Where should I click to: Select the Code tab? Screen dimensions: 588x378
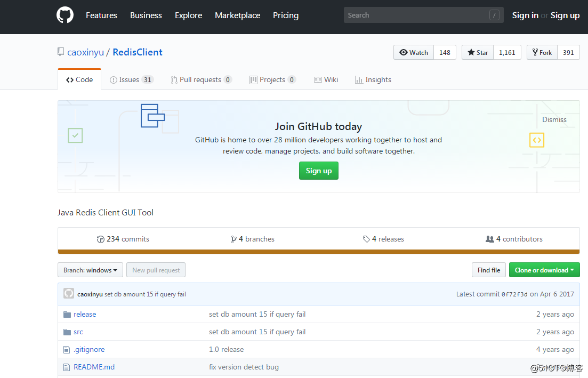coord(79,79)
